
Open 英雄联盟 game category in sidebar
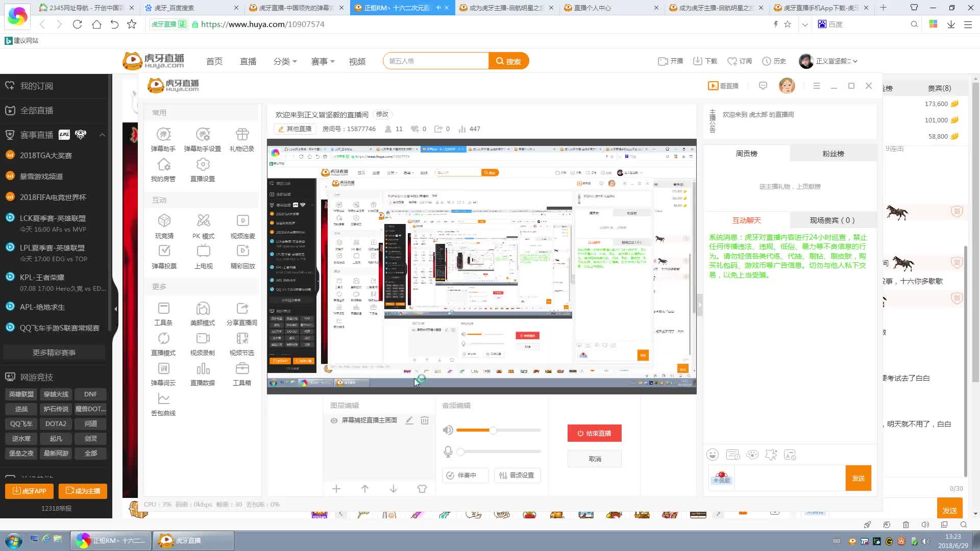[x=21, y=394]
